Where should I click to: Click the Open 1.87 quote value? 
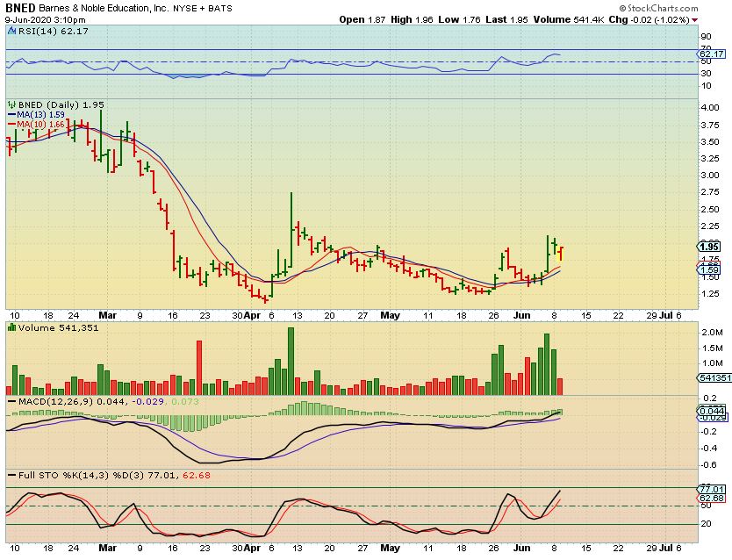[362, 19]
